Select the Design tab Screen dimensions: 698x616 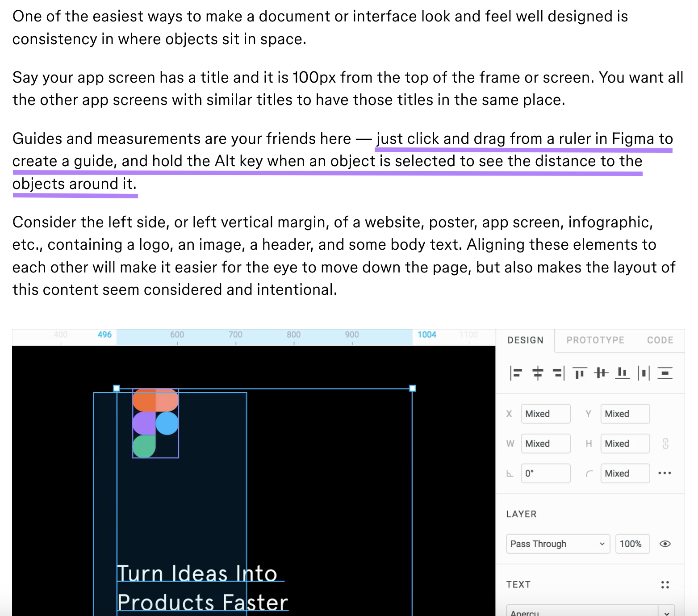[x=525, y=340]
